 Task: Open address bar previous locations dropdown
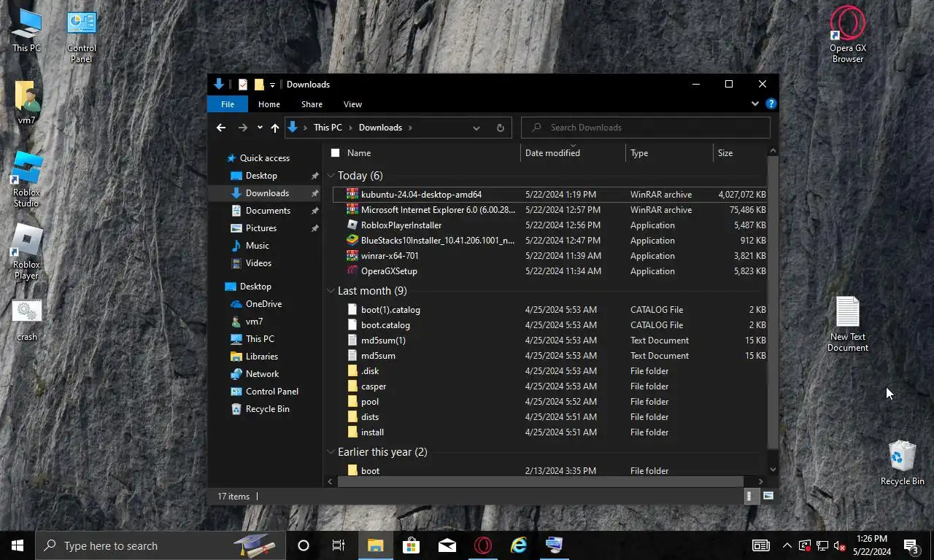coord(476,128)
